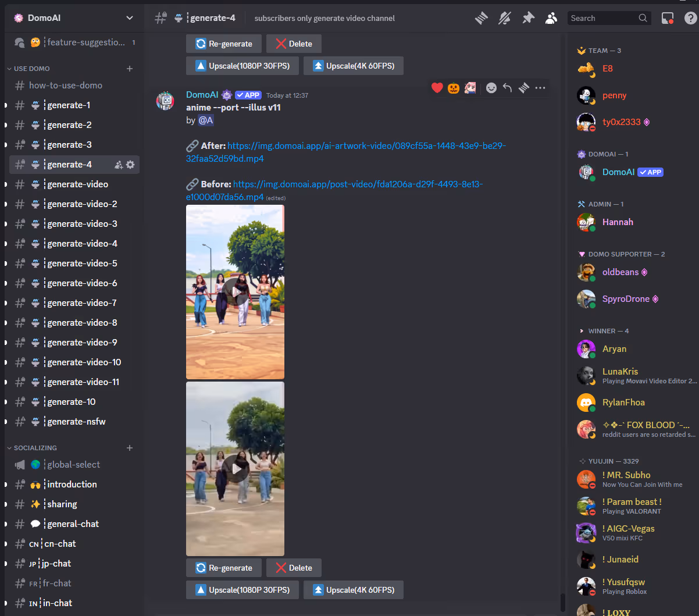Open pinned messages pin icon
Viewport: 699px width, 616px height.
528,18
